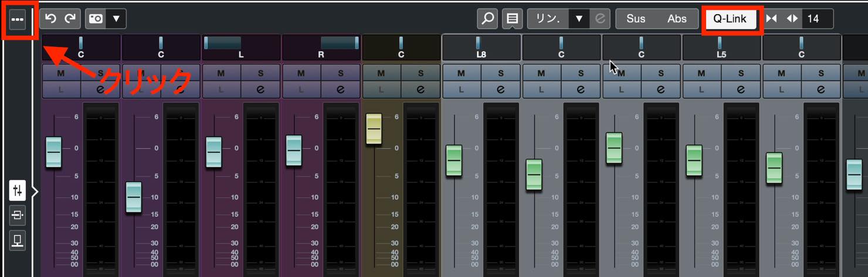Click the eighth channel's green fader handle
868x277 pixels.
tap(614, 148)
